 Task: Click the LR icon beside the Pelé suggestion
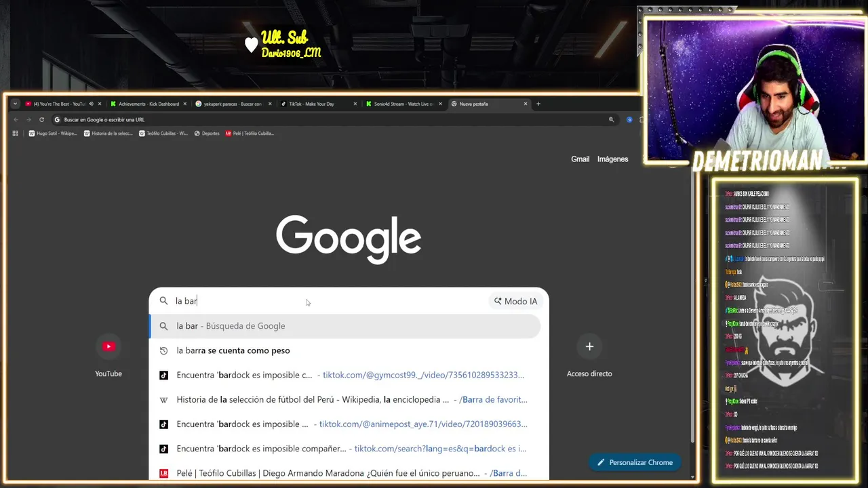[x=163, y=473]
